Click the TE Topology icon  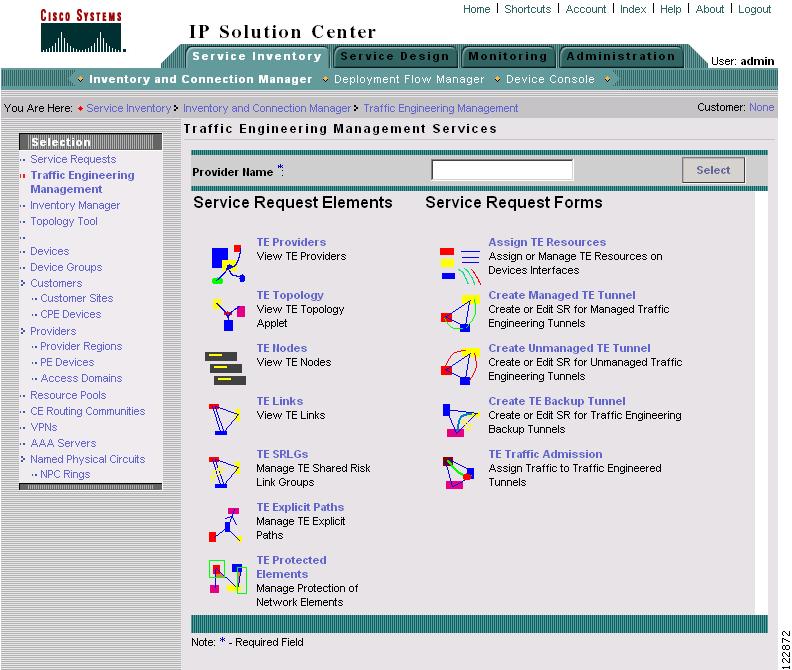click(228, 314)
